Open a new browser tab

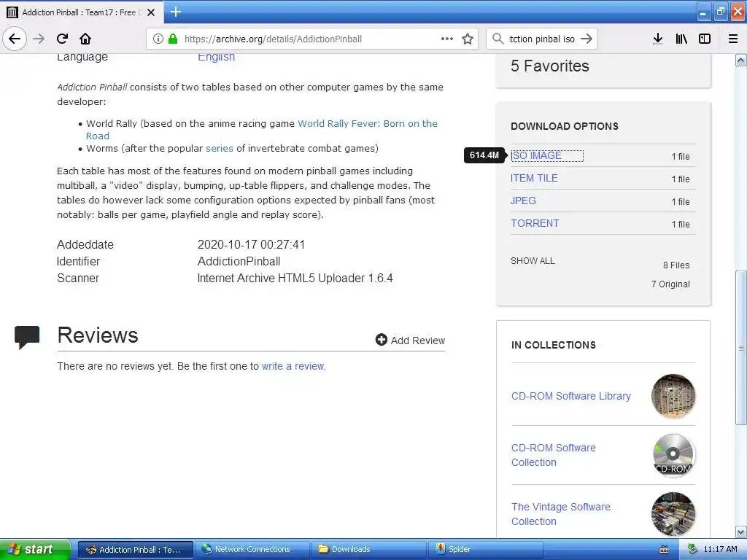point(175,12)
